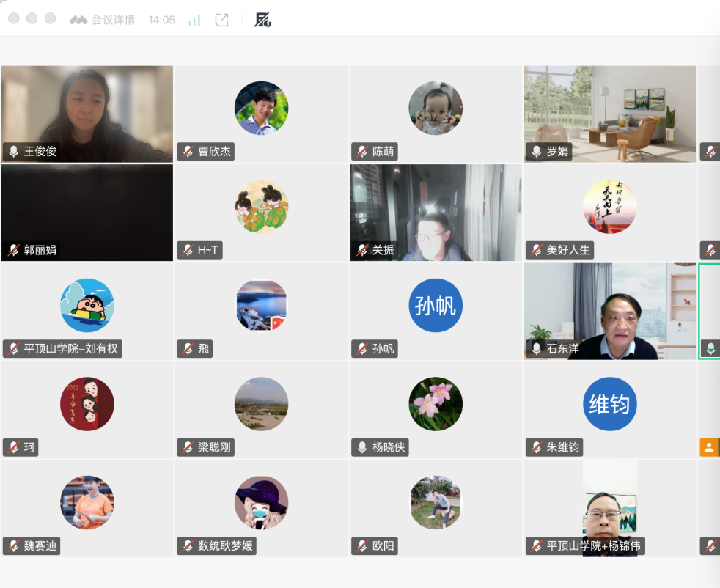The image size is (720, 588).
Task: Open the 会议详情 meeting details
Action: (112, 20)
